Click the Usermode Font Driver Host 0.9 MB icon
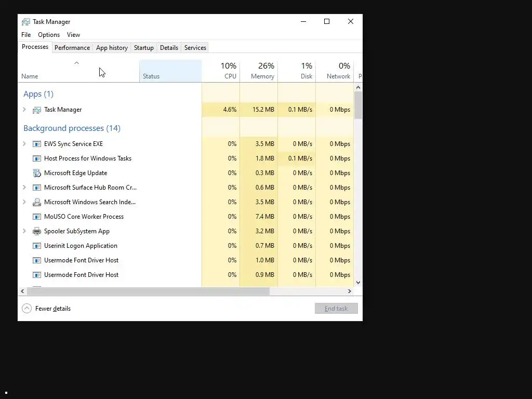This screenshot has height=399, width=532. (37, 275)
